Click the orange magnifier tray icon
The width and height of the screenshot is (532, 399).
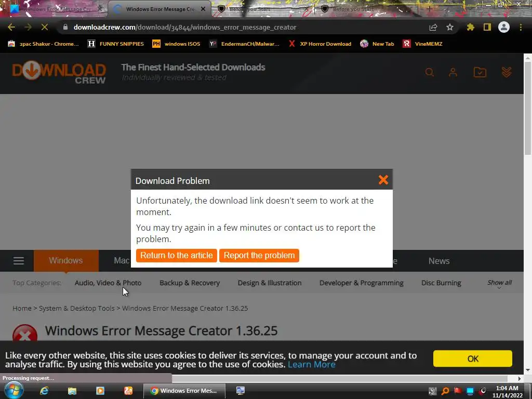(x=445, y=391)
